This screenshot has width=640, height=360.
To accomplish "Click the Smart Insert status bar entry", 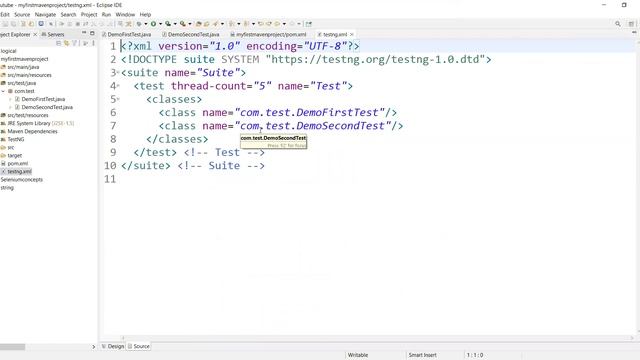I will point(422,355).
